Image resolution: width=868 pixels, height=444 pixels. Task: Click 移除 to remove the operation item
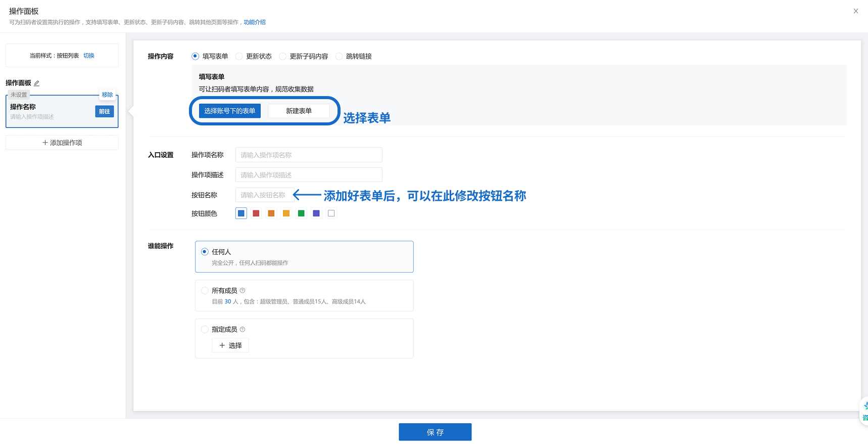coord(107,95)
